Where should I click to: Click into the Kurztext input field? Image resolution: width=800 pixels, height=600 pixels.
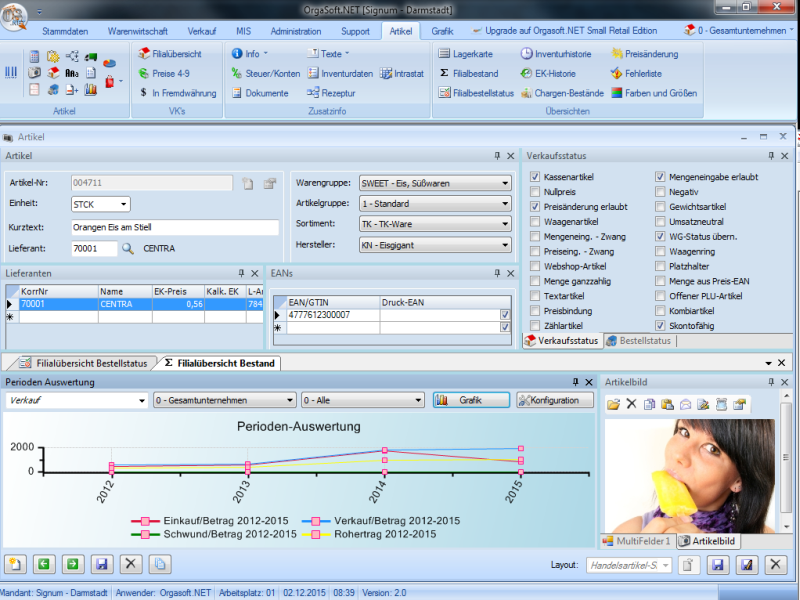click(x=175, y=227)
